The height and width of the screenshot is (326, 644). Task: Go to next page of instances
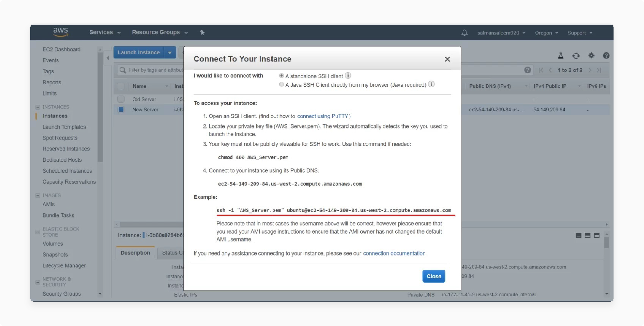click(590, 70)
